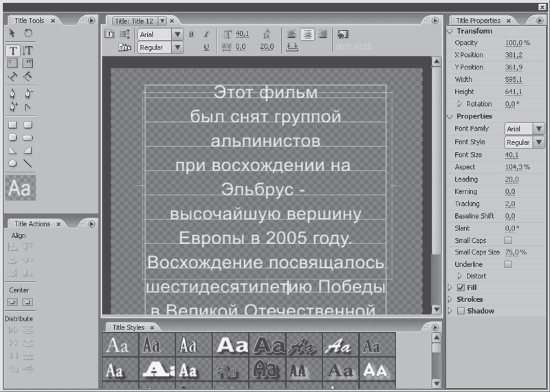Select the Wedge tool

(12, 151)
